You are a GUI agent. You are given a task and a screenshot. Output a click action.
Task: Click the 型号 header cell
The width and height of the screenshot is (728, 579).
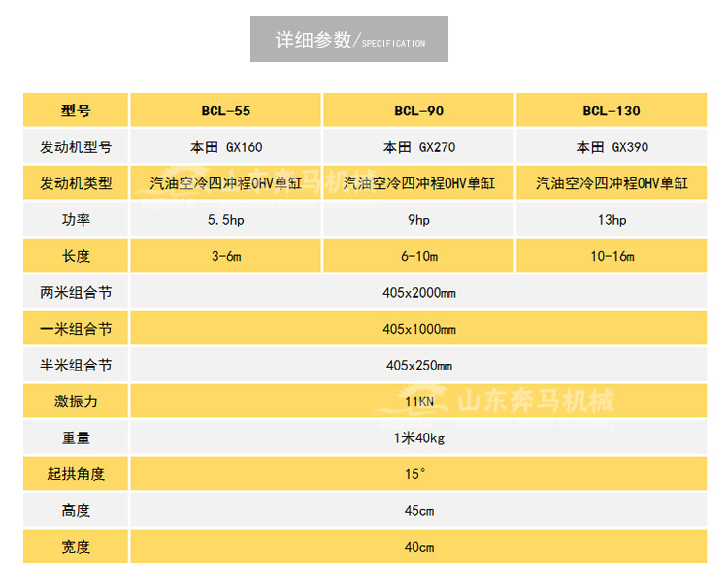tap(76, 112)
